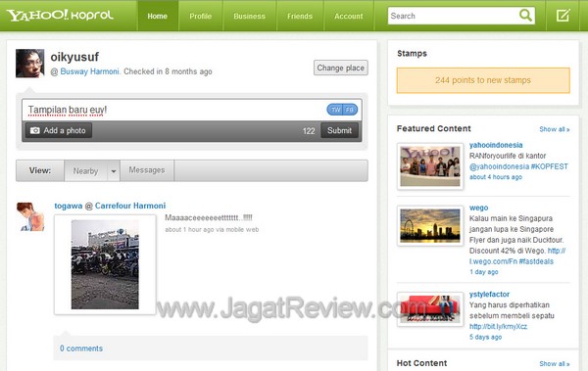Open the compose note icon in header
The width and height of the screenshot is (588, 371).
563,16
